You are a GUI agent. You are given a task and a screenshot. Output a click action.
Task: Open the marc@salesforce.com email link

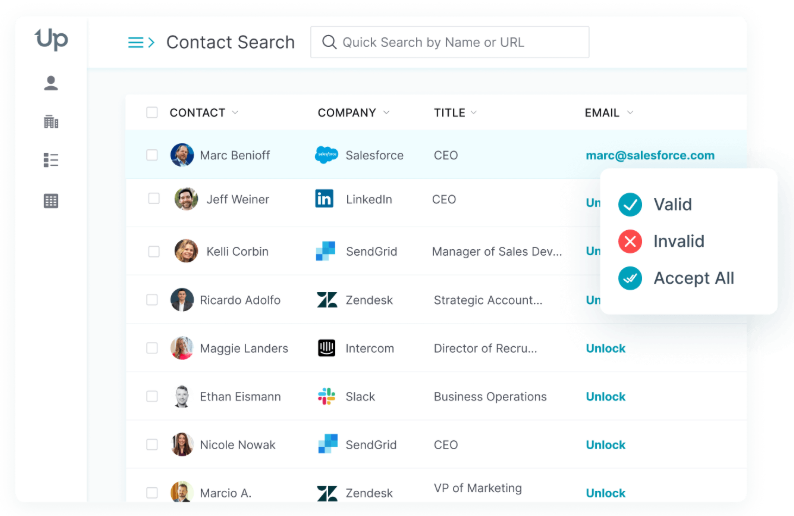(x=650, y=155)
